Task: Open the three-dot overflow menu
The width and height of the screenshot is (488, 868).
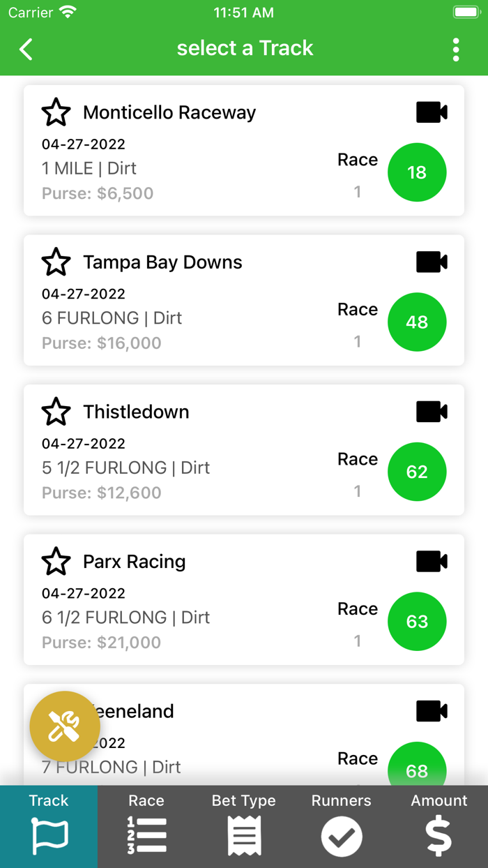Action: (456, 50)
